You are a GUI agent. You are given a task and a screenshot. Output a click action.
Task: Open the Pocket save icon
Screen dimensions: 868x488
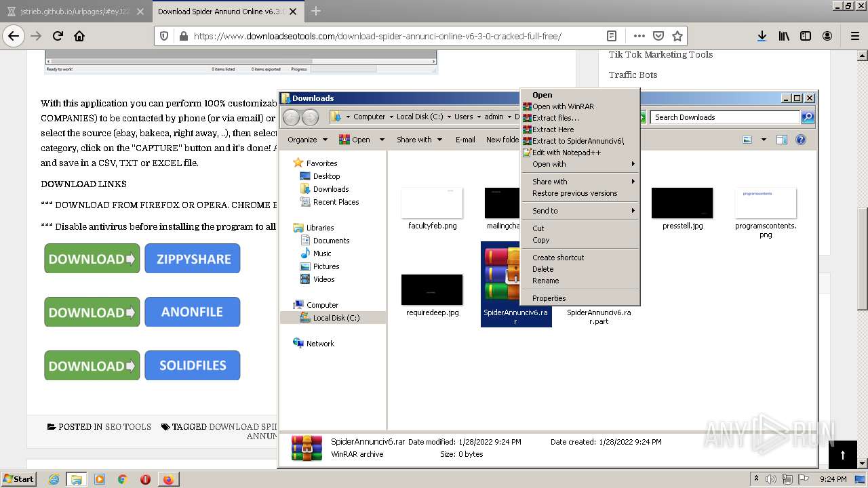(x=658, y=36)
